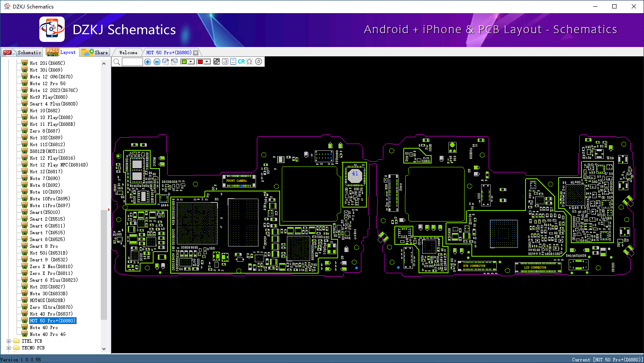
Task: Select Note 11Pro(X697) entry
Action: tap(50, 205)
